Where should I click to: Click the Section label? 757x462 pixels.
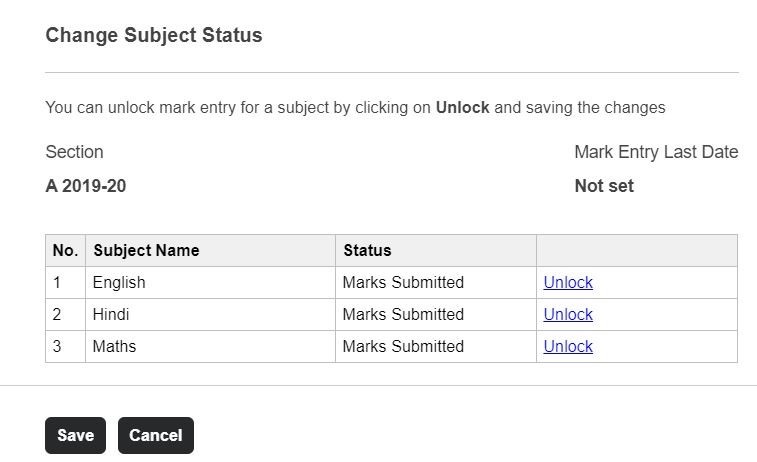coord(74,152)
